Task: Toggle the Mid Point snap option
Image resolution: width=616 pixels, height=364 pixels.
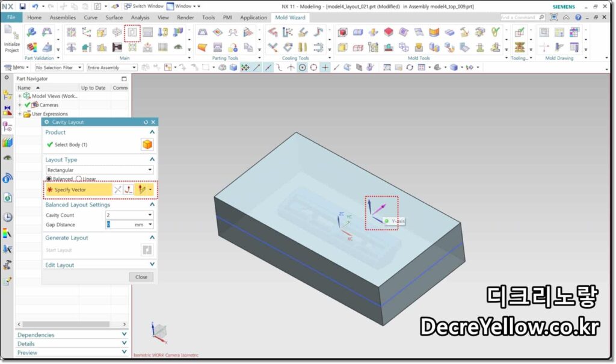Action: [x=268, y=67]
